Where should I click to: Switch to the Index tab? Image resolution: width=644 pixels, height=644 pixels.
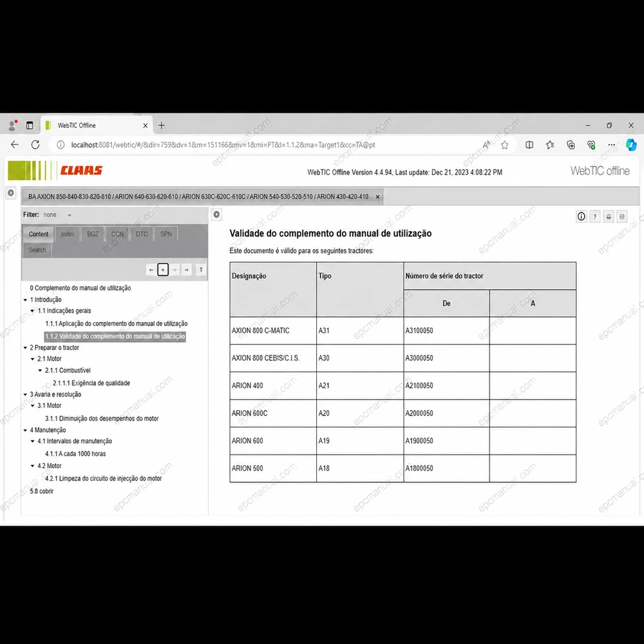[x=68, y=234]
